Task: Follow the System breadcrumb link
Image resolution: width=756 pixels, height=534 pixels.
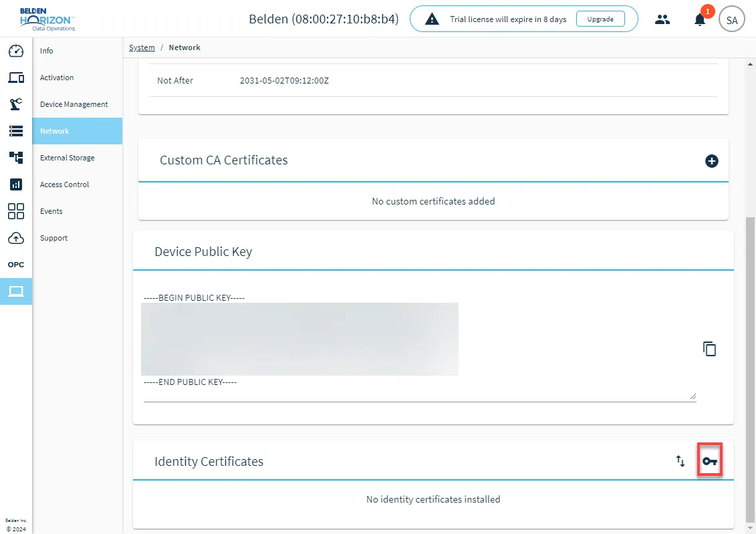Action: pyautogui.click(x=142, y=47)
